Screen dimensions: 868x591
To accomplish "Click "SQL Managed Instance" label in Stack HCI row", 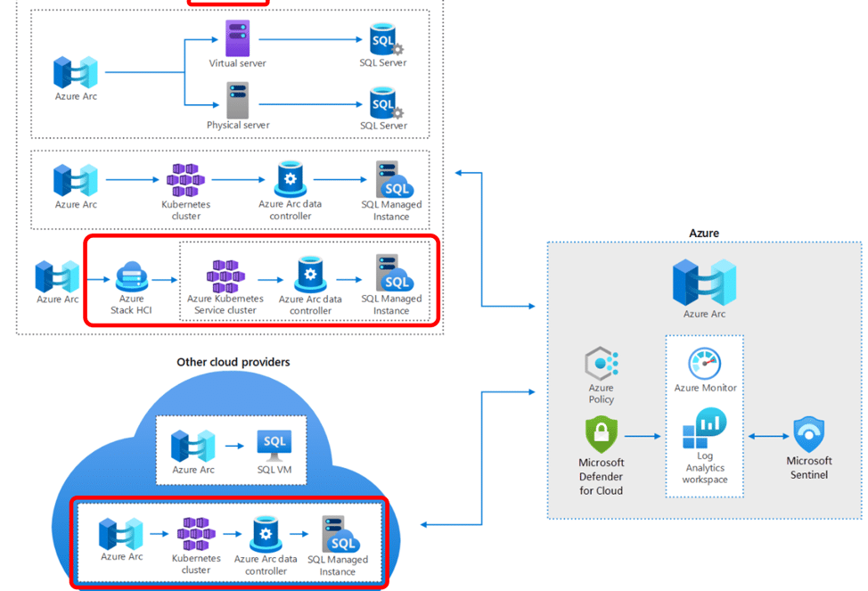I will [391, 305].
